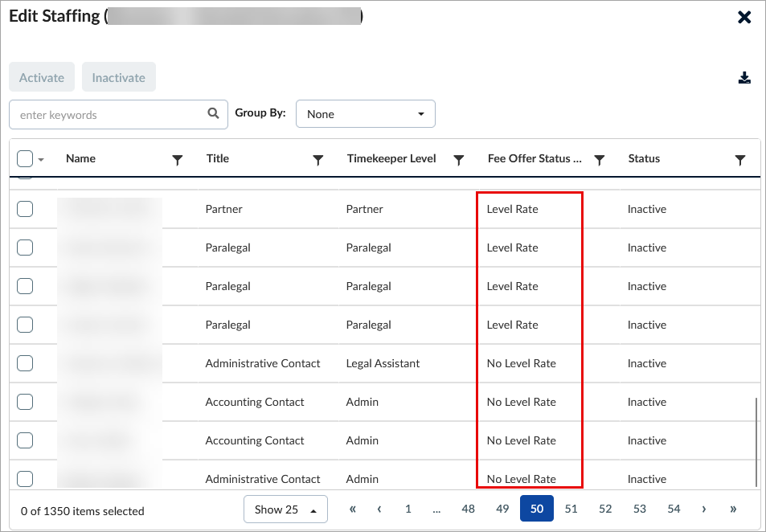Sort by Fee Offer Status column header
Screen dimensions: 766x532
tap(535, 159)
